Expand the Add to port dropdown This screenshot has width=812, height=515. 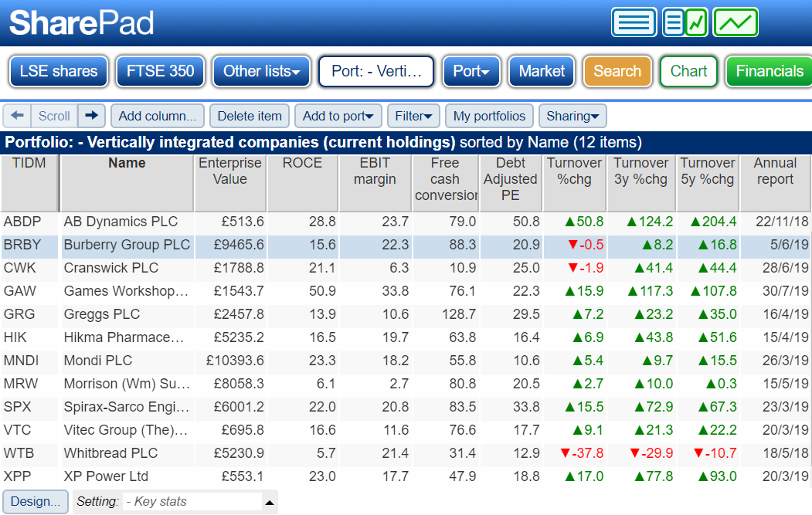click(338, 116)
